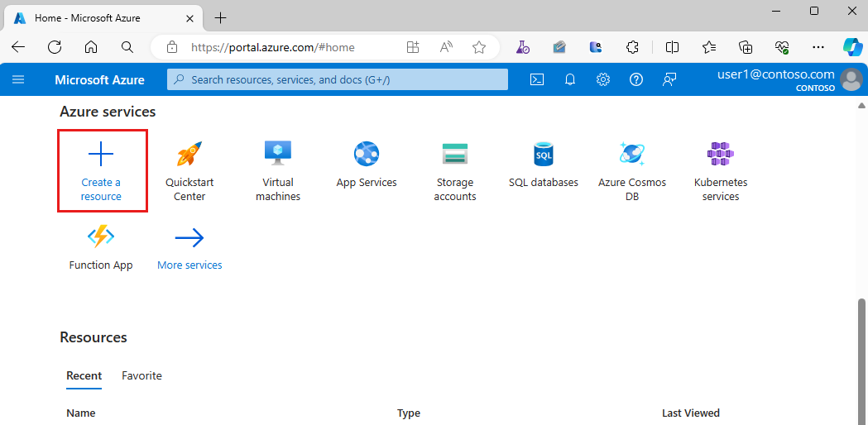Go back with browser back arrow

[x=18, y=47]
